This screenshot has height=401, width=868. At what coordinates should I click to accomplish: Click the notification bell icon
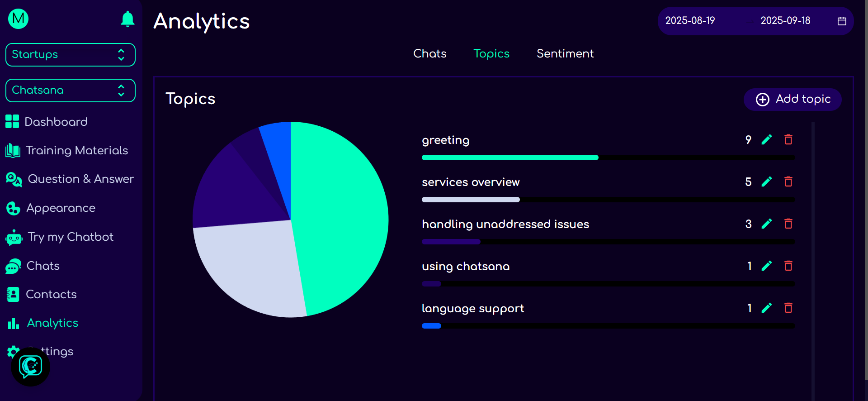click(x=127, y=19)
